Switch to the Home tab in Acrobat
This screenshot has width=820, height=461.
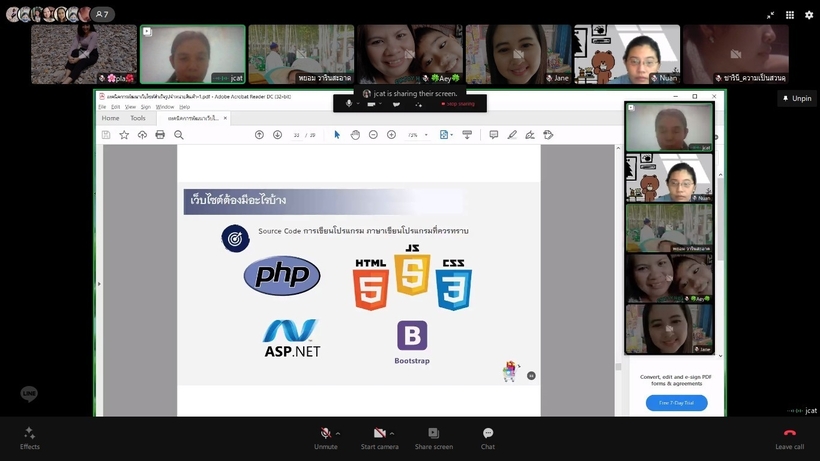(110, 118)
